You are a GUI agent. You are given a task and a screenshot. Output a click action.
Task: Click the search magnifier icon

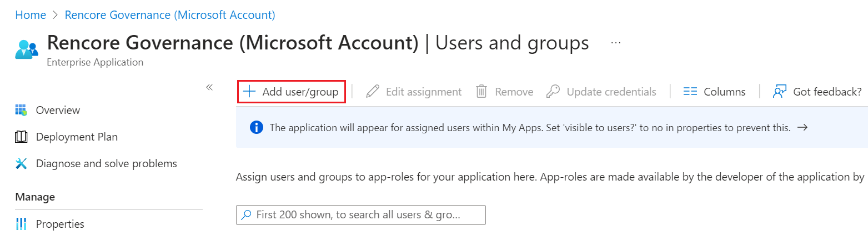pos(247,214)
